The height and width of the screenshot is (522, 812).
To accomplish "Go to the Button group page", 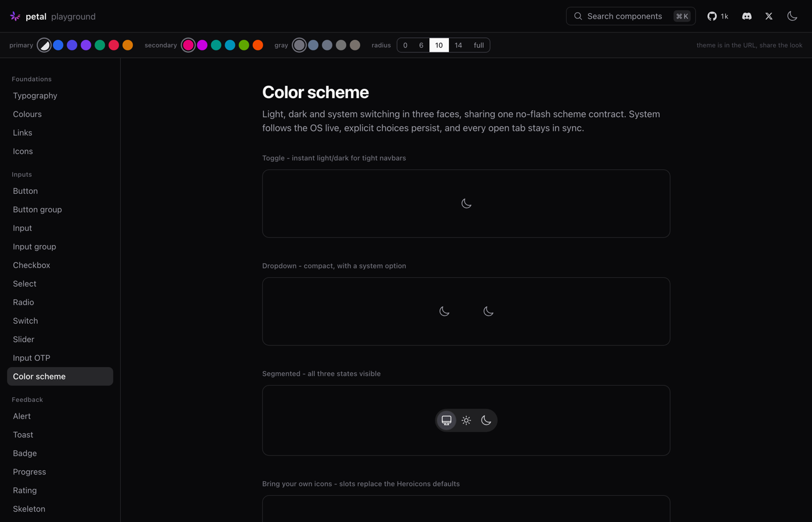I will coord(60,209).
